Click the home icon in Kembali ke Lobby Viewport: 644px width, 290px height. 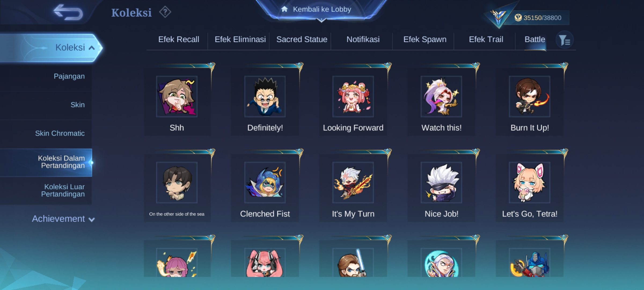284,9
